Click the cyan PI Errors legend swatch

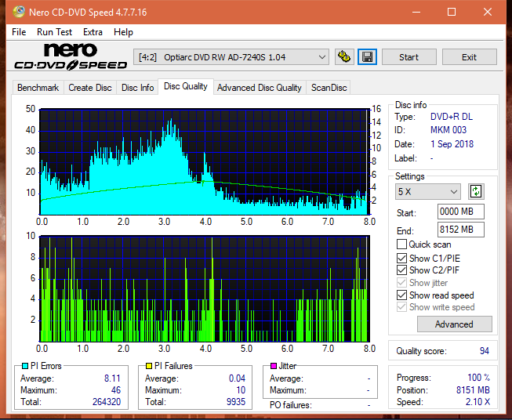(x=25, y=366)
